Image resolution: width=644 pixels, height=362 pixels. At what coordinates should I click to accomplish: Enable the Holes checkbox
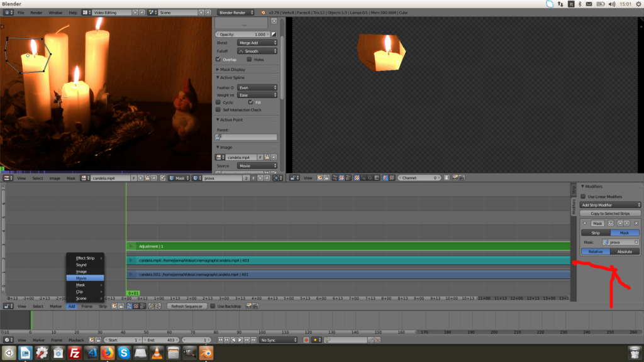point(249,60)
